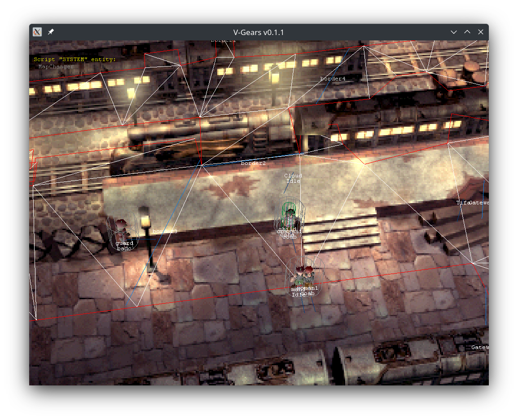Screen dimensions: 518x420
Task: Click the green wireframe character near stairs
Action: (289, 215)
